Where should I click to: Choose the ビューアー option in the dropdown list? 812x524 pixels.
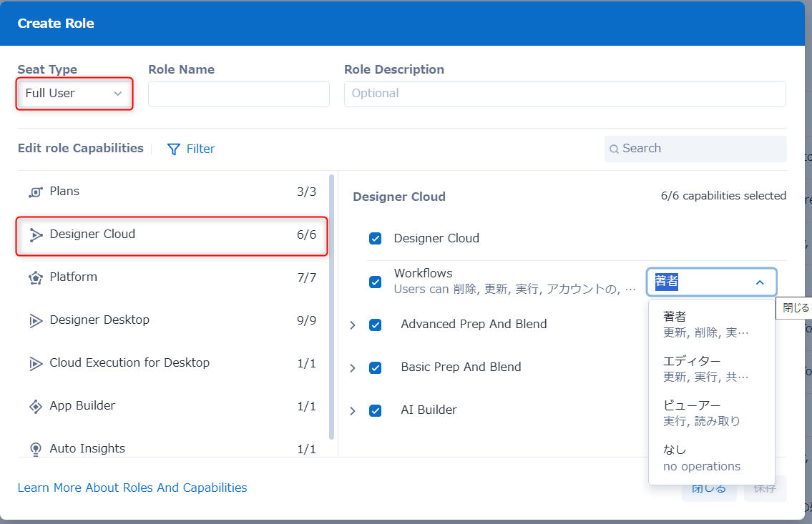point(712,412)
